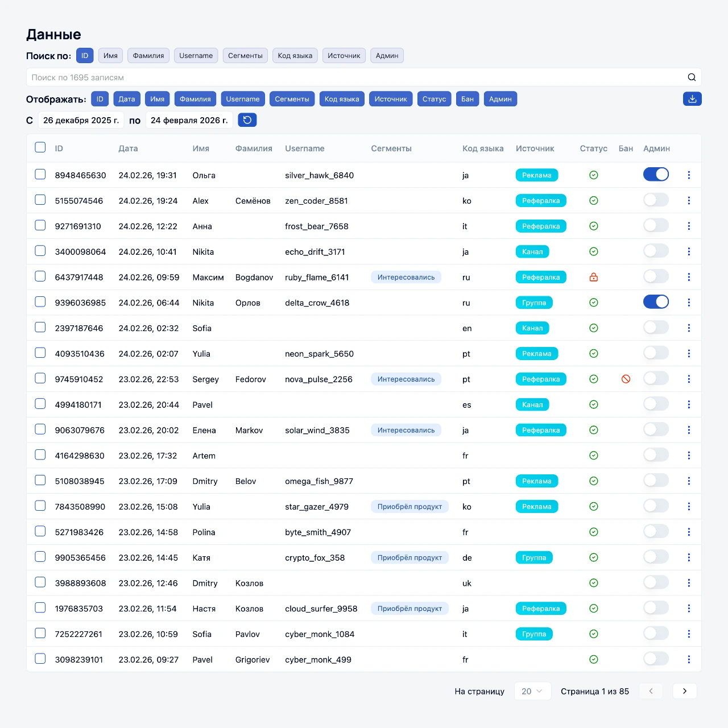Image resolution: width=728 pixels, height=728 pixels.
Task: Open three-dot menu for silver_hawk_6840 row
Action: pyautogui.click(x=689, y=175)
